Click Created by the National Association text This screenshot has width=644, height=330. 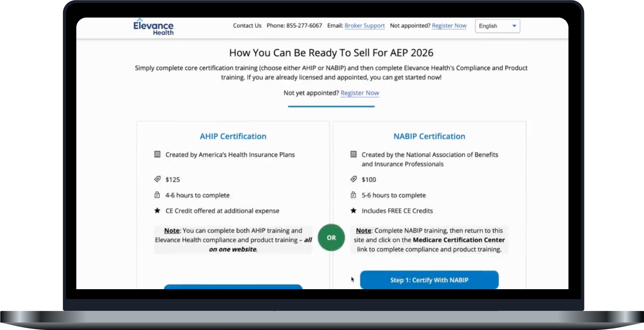[x=430, y=159]
